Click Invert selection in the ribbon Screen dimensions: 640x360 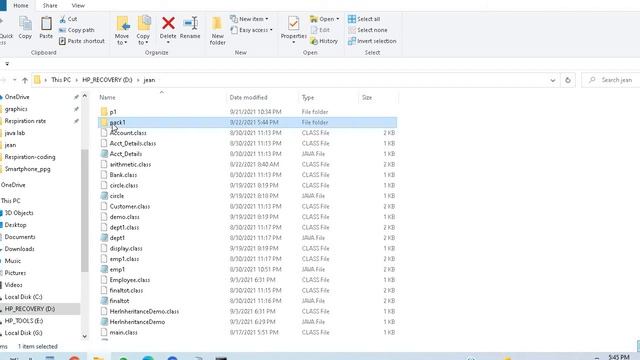(x=372, y=41)
